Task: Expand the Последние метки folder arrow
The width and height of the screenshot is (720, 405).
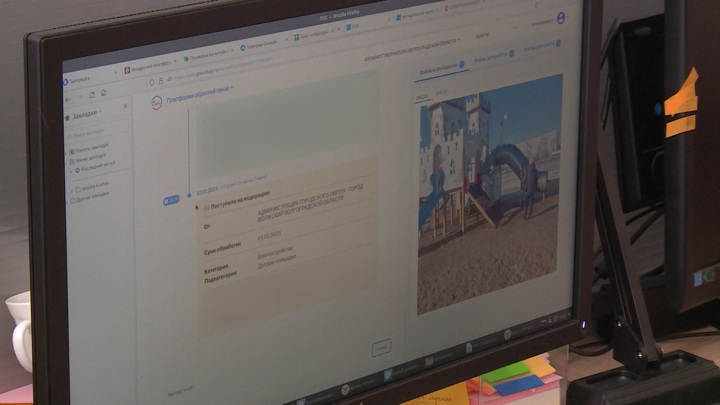Action: point(71,171)
